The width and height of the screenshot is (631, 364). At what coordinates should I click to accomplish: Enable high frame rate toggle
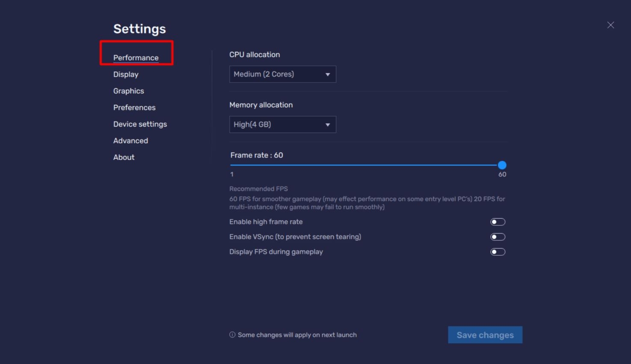tap(498, 222)
